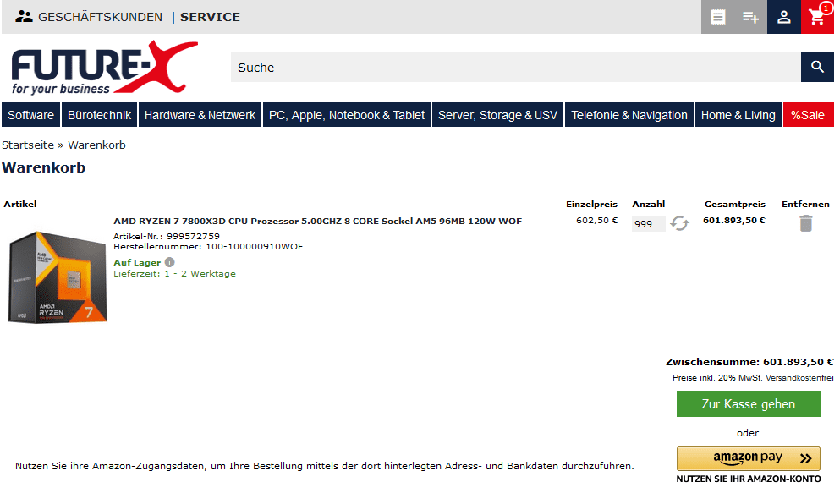Click the Ryzen 7 product box image
The width and height of the screenshot is (840, 504).
point(58,277)
